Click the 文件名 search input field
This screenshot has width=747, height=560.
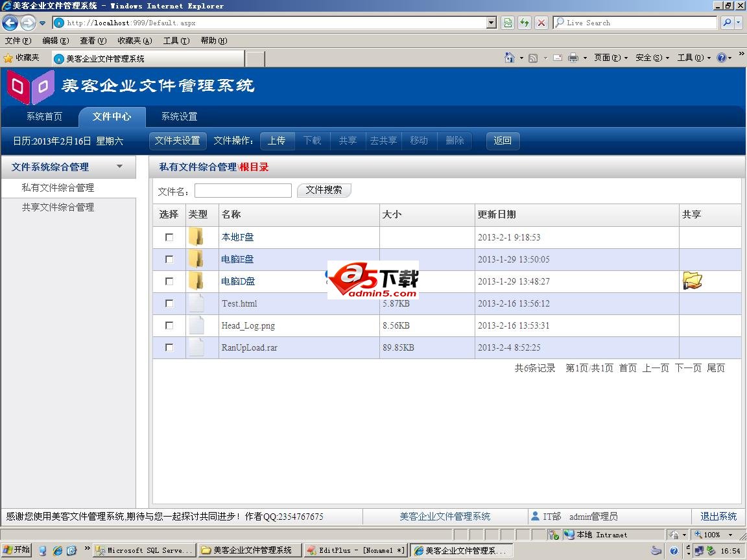click(243, 191)
